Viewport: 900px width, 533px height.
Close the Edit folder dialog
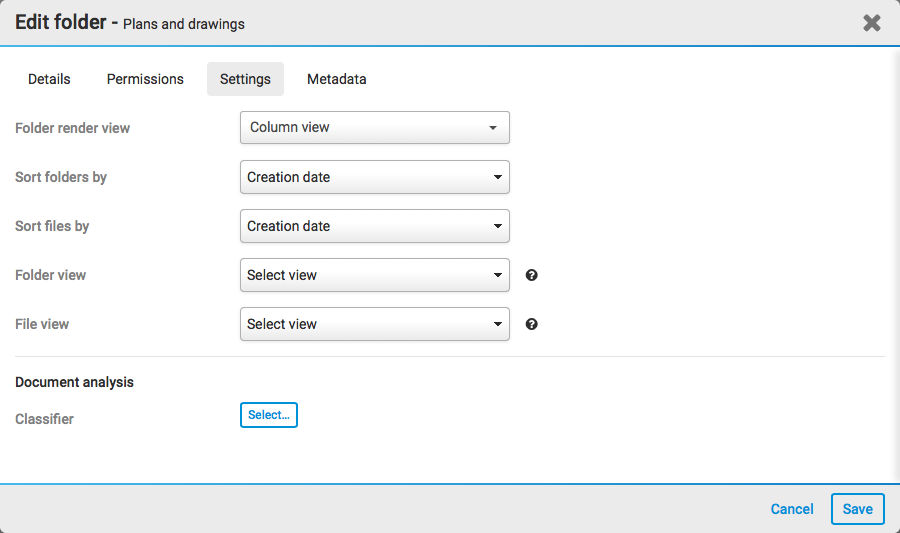tap(871, 23)
